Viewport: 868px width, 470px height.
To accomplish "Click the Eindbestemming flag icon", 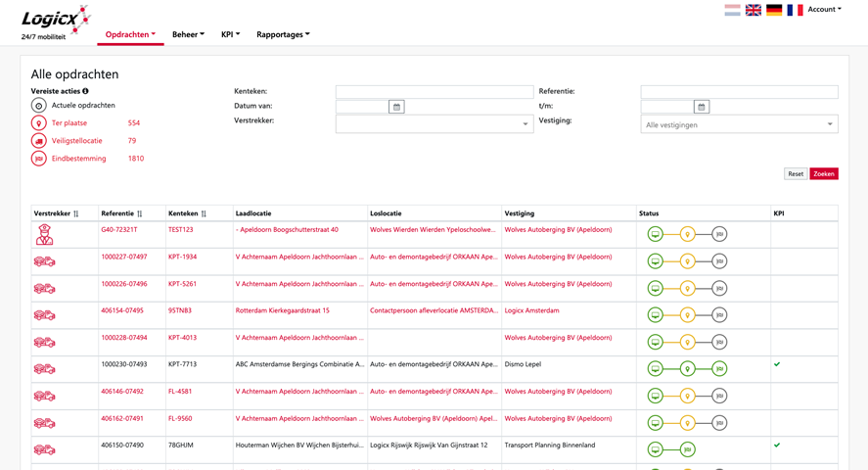I will tap(39, 159).
